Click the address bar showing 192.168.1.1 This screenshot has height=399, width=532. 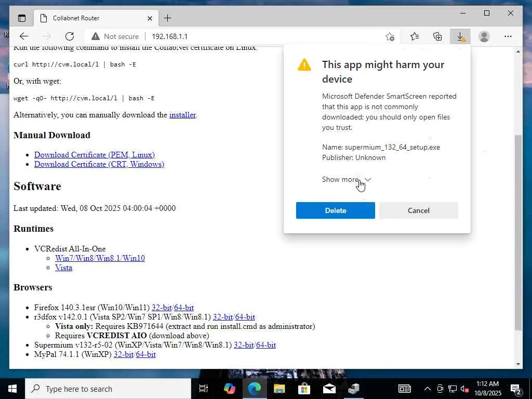pos(169,36)
